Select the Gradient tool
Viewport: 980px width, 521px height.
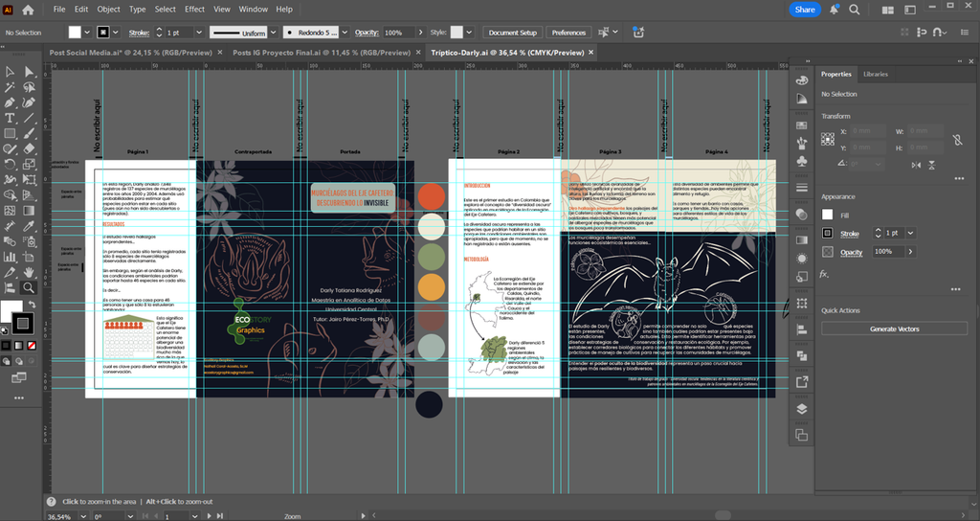point(29,211)
